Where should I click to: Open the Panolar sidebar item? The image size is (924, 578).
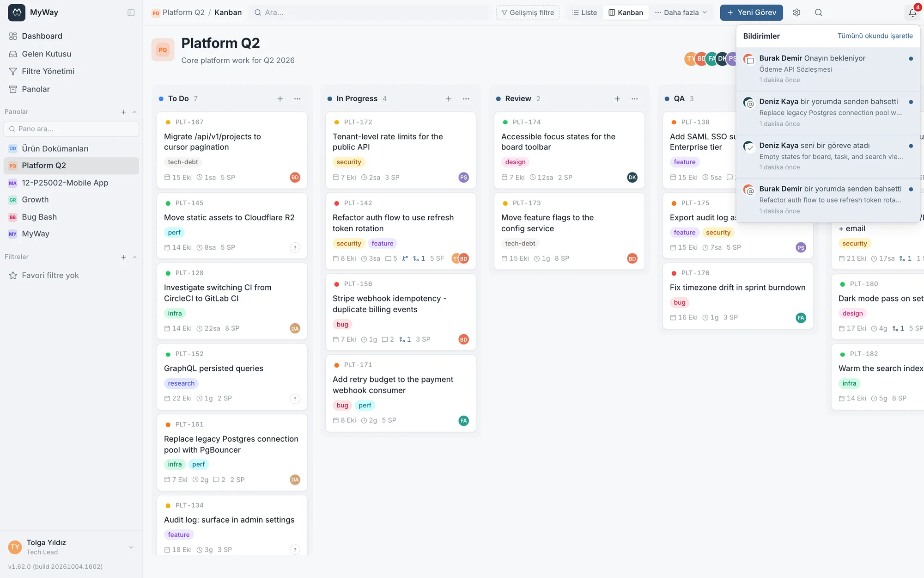(71, 89)
